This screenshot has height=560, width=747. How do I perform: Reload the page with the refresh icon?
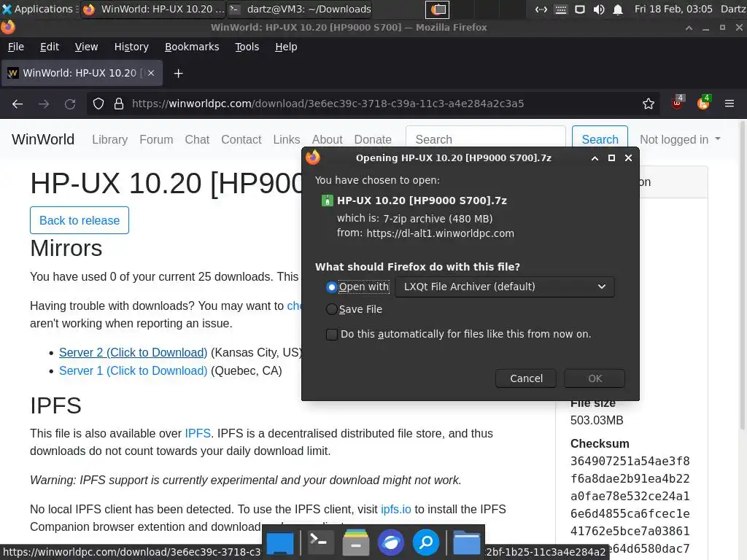point(70,104)
